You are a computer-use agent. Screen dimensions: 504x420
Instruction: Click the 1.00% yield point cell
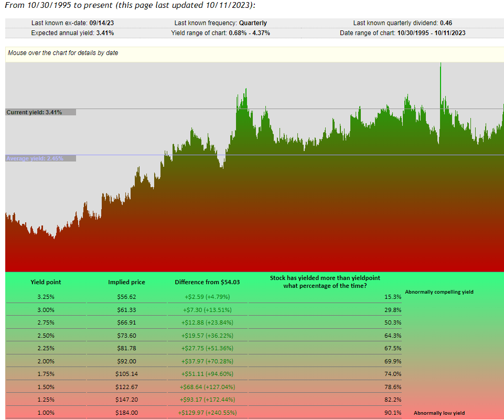point(46,413)
